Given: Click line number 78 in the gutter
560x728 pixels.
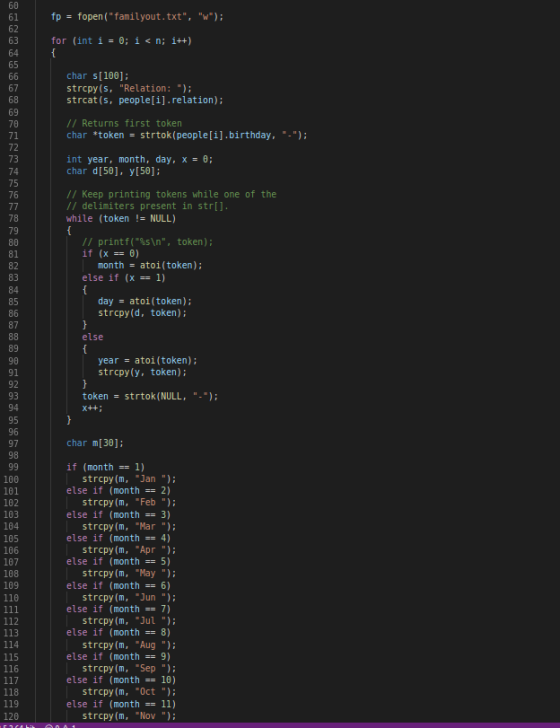Looking at the screenshot, I should click(13, 218).
